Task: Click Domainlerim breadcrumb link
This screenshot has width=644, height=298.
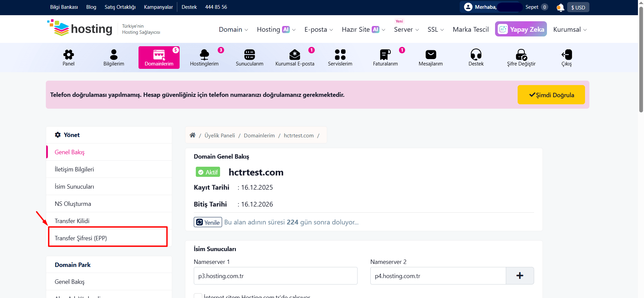Action: (x=259, y=135)
